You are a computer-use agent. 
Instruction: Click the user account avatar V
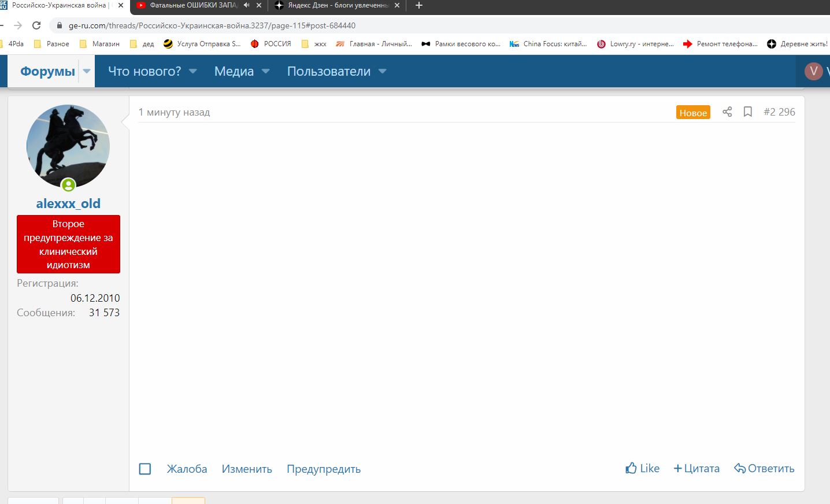click(813, 71)
